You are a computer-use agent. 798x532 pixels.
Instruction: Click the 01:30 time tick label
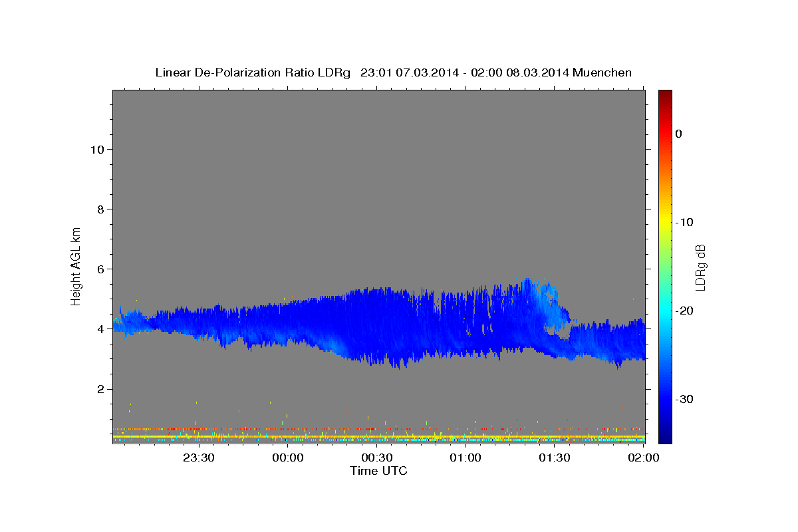pos(555,458)
